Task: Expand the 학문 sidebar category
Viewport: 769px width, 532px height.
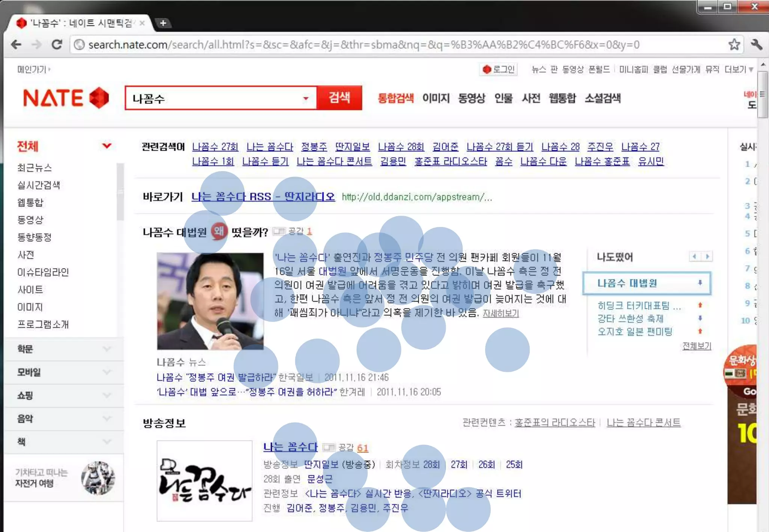Action: pos(107,349)
